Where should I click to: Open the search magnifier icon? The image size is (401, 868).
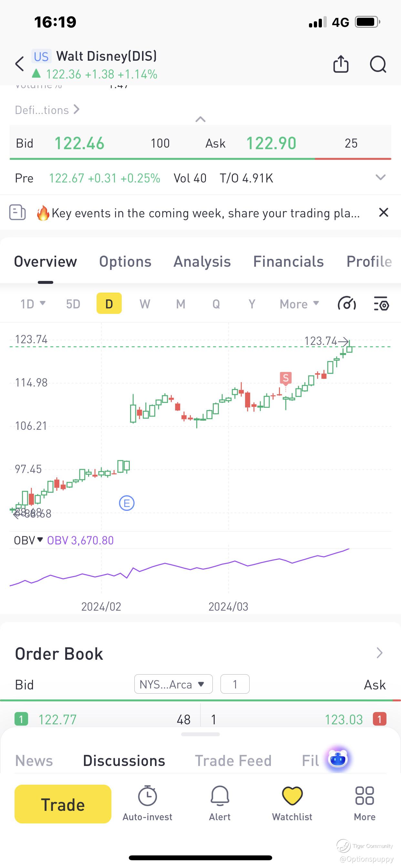(378, 64)
